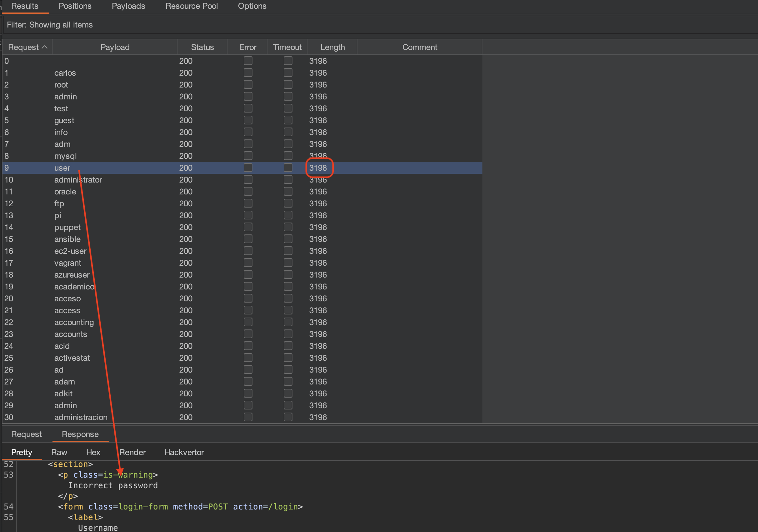
Task: Sort results by Length column
Action: tap(332, 47)
